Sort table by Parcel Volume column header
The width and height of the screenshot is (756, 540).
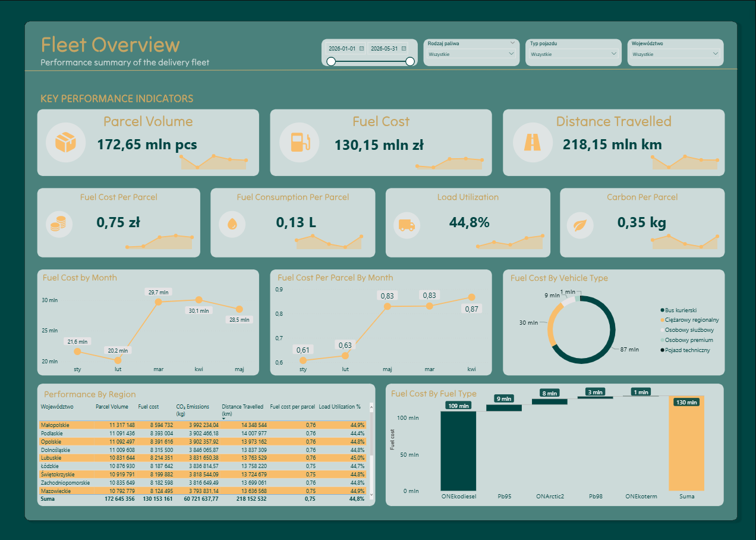(x=112, y=407)
